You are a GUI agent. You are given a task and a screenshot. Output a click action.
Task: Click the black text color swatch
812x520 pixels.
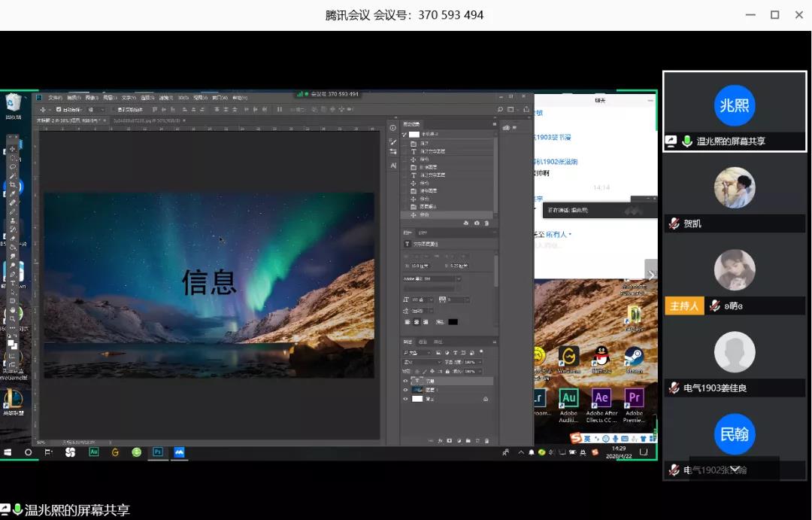tap(453, 322)
